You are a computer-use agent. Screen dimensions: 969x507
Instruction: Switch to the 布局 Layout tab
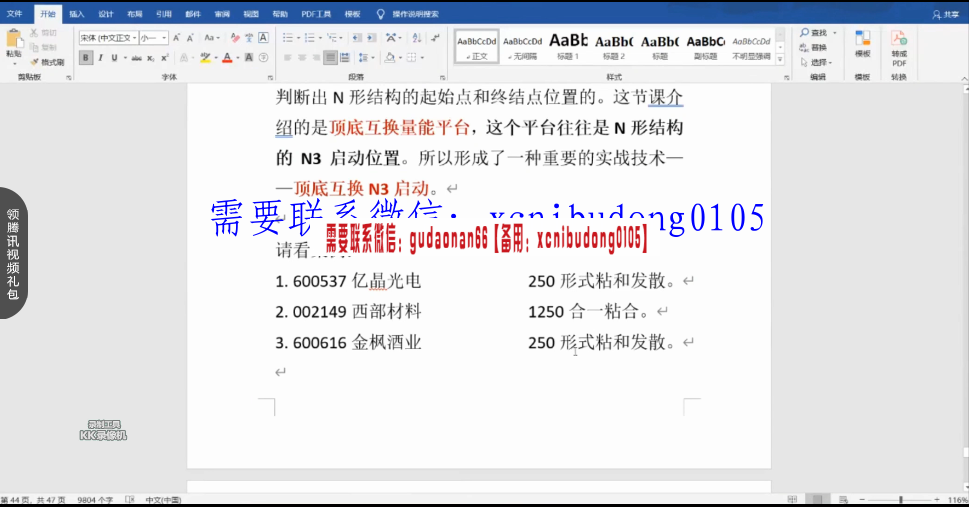tap(134, 14)
